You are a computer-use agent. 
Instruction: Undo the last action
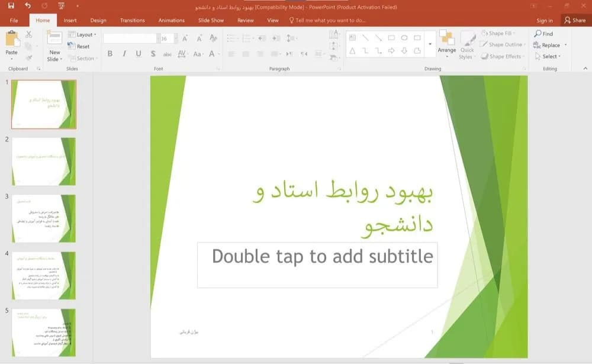point(28,6)
